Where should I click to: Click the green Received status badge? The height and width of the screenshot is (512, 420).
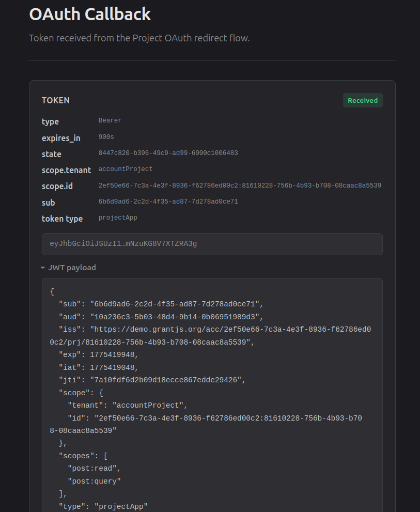coord(363,100)
